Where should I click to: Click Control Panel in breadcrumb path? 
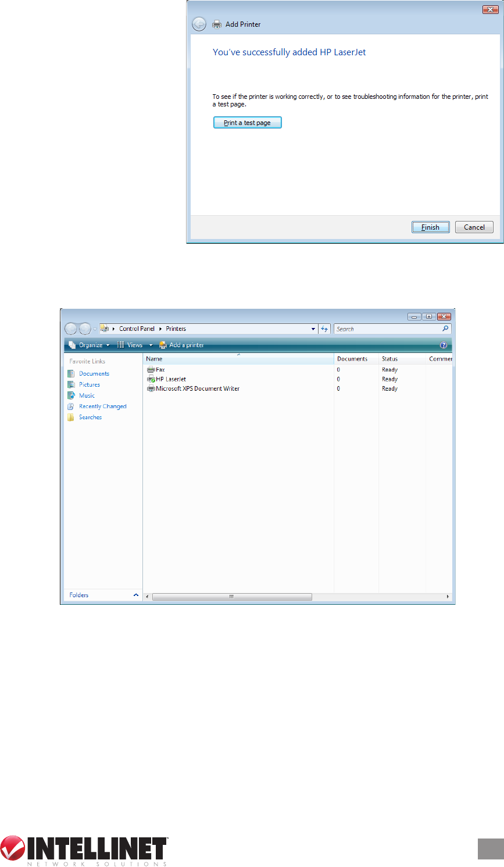[x=137, y=329]
